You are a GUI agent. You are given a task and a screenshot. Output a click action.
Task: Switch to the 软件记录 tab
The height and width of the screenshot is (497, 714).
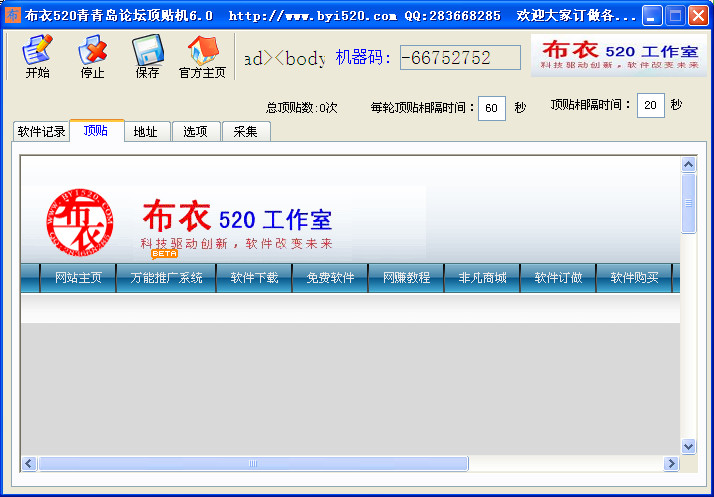41,132
